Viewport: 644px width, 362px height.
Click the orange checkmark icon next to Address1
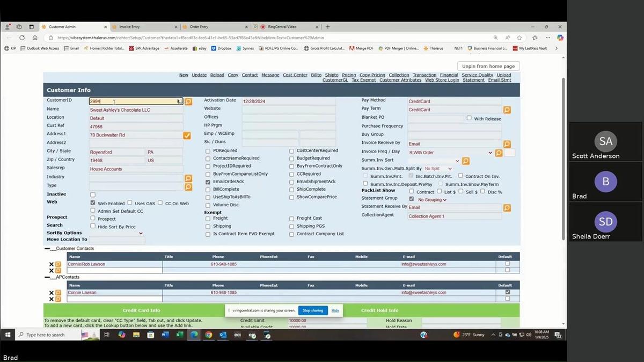pos(187,135)
